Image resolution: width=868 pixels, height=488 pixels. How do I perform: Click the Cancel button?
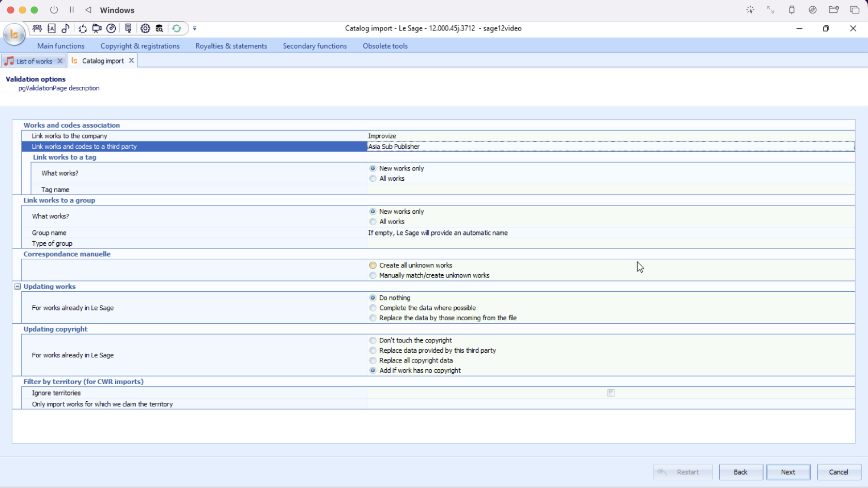click(x=839, y=472)
